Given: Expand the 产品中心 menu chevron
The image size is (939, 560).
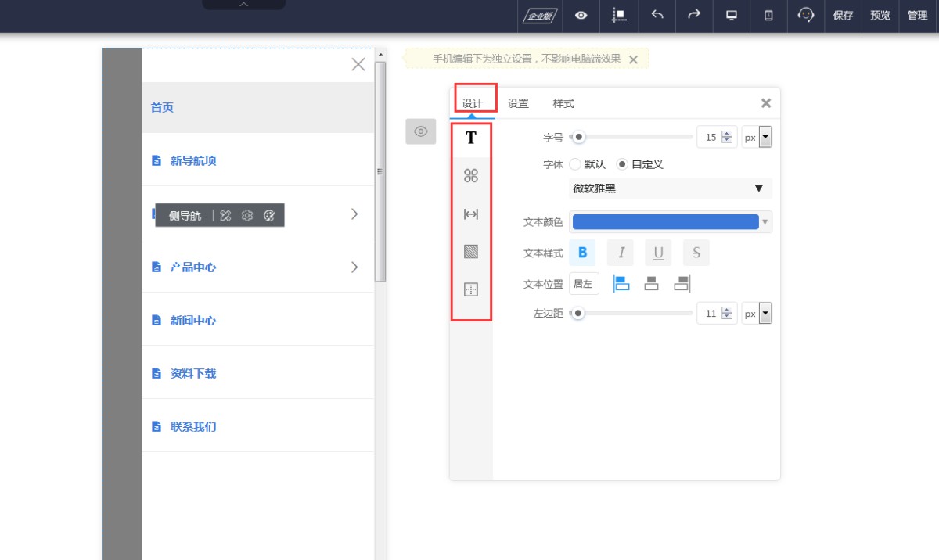Looking at the screenshot, I should point(354,267).
